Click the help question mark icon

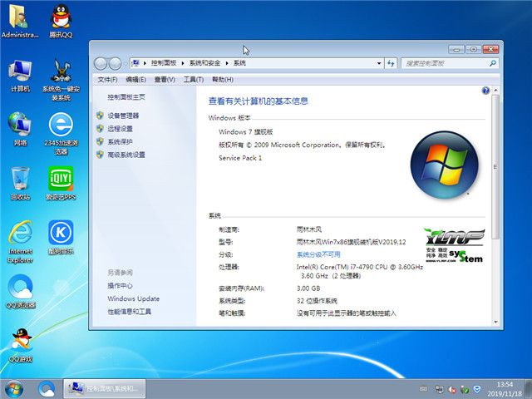485,90
